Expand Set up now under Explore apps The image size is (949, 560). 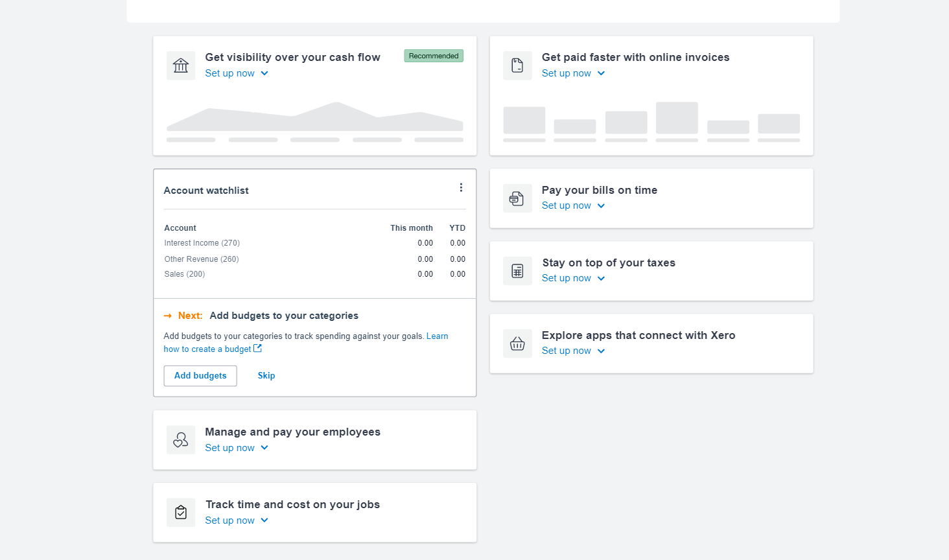[x=573, y=351]
